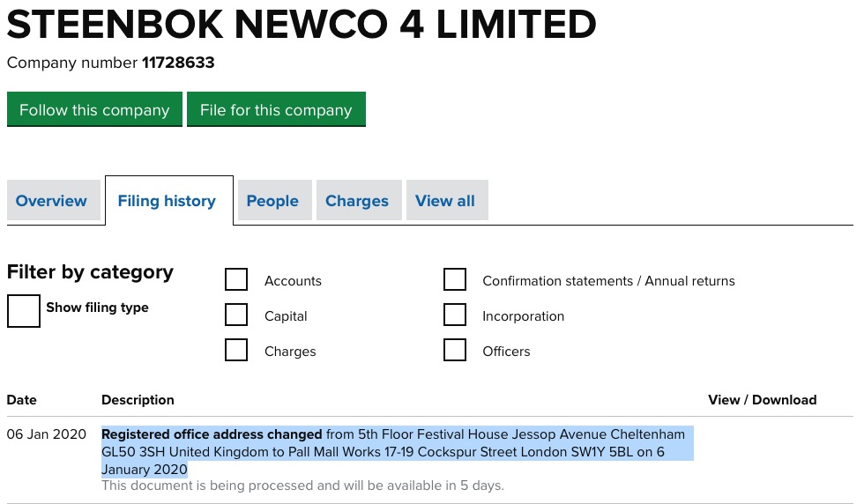Enable the Officers filter checkbox
Image resolution: width=864 pixels, height=504 pixels.
[455, 351]
